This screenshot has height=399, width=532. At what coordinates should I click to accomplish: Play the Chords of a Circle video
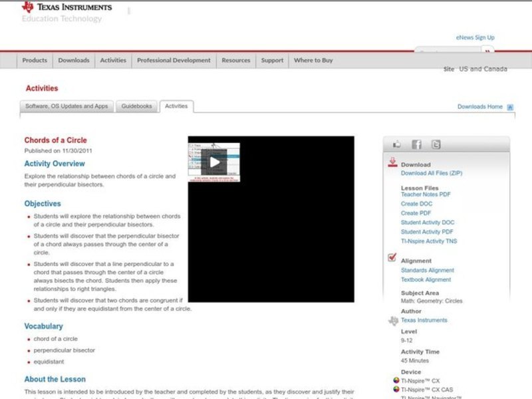pos(214,162)
